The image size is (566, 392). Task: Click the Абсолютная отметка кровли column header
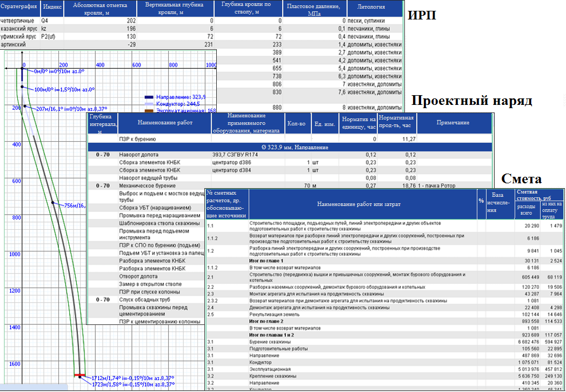click(101, 8)
